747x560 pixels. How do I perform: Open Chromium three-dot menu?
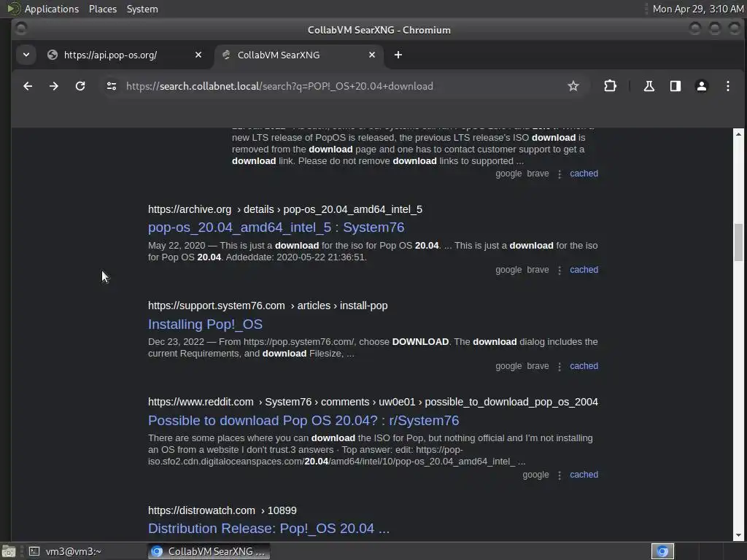coord(727,86)
